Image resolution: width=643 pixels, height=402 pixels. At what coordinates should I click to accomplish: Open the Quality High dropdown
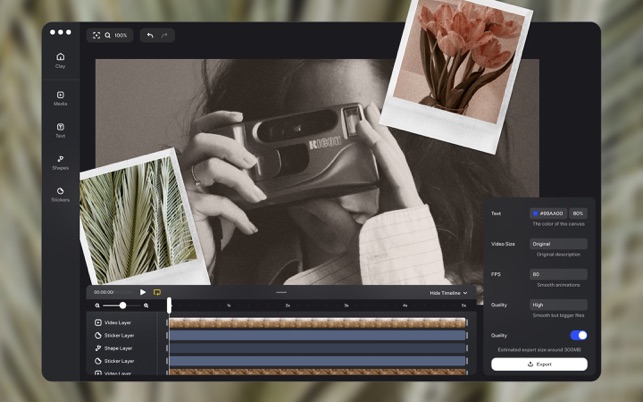pos(558,305)
